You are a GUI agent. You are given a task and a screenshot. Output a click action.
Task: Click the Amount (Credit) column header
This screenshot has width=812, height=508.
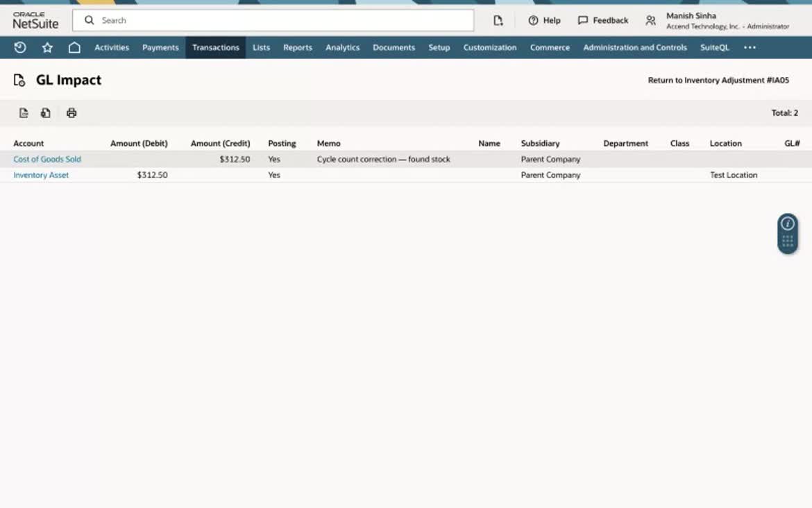point(220,144)
